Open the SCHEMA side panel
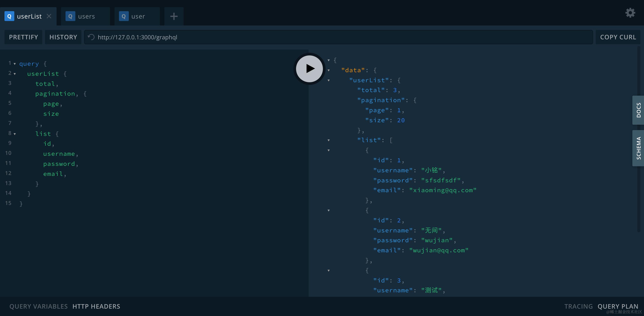Screen dimensions: 644x316 638,148
